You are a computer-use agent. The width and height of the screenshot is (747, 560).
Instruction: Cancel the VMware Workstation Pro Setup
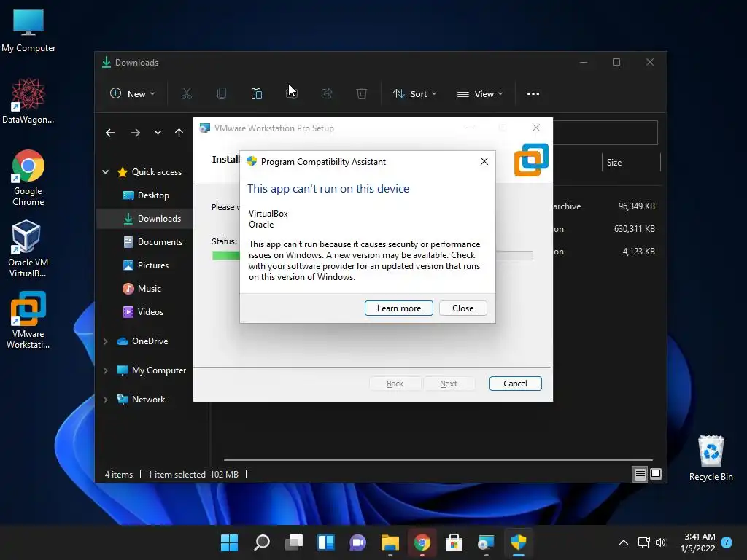pos(515,384)
